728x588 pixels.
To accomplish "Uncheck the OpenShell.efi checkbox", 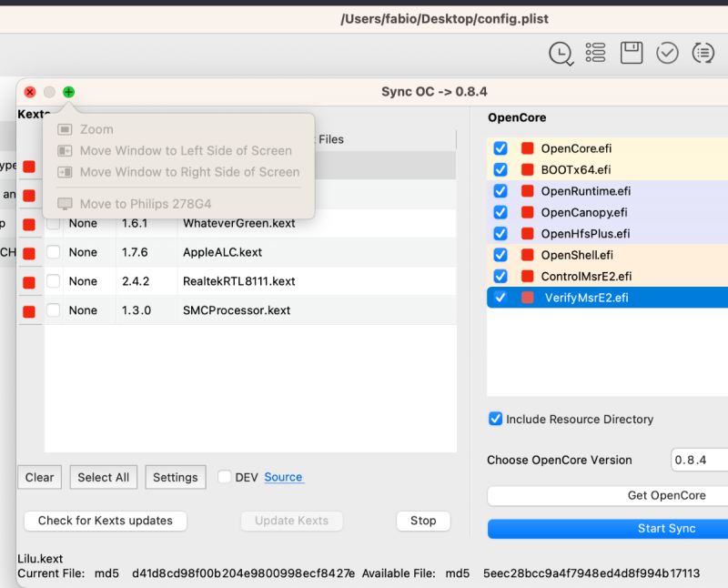I will [500, 255].
